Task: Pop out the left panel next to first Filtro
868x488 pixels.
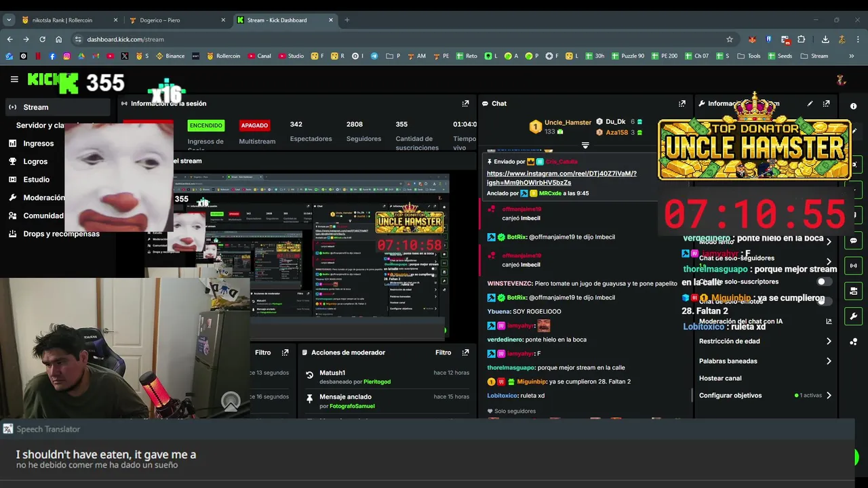Action: coord(285,352)
